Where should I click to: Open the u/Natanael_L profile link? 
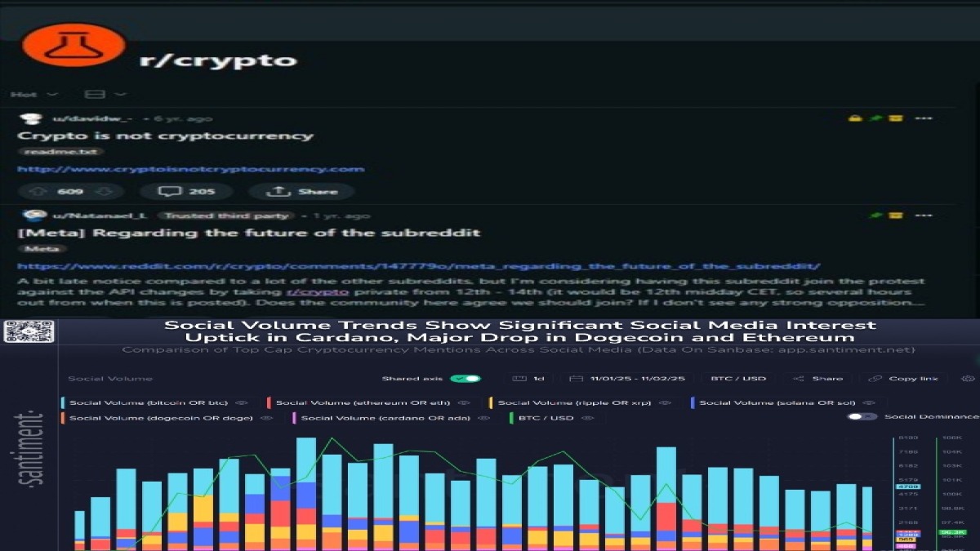coord(98,216)
